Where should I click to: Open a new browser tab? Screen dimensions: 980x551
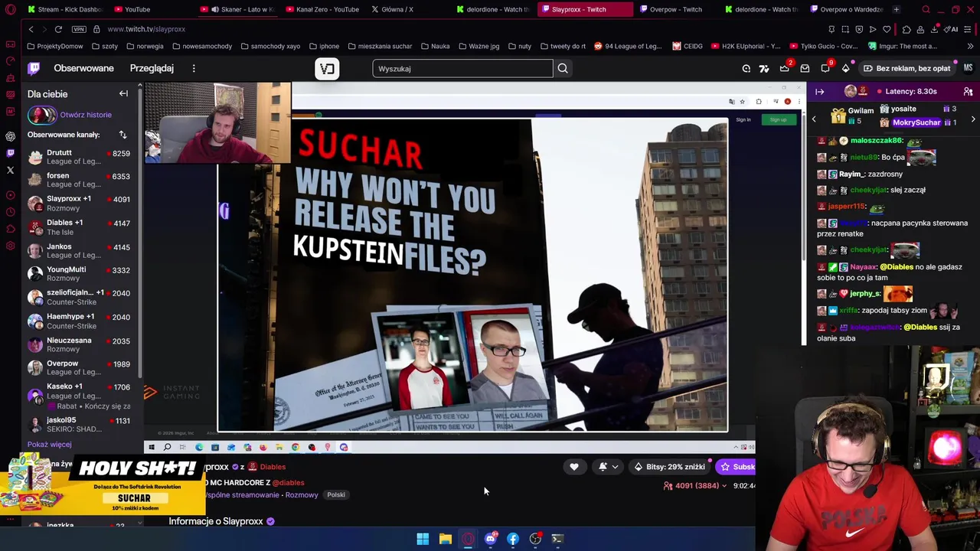pyautogui.click(x=896, y=9)
